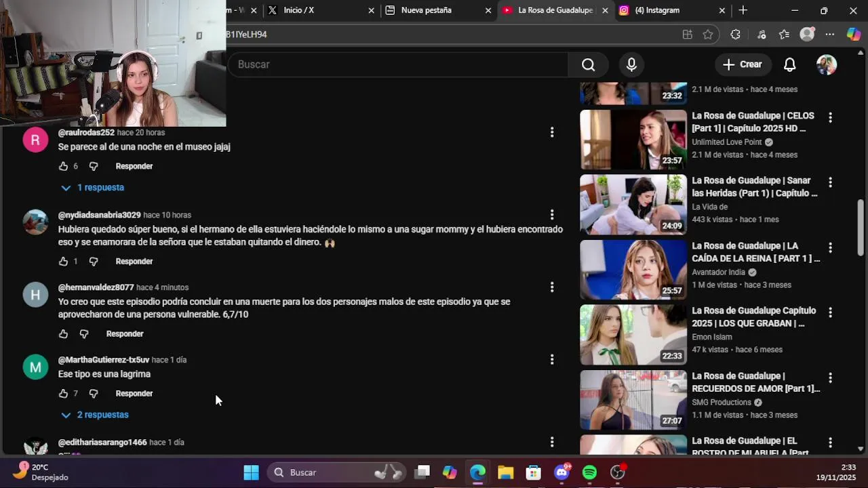Open more actions for @raulrodas252 comment
868x488 pixels.
[x=552, y=132]
